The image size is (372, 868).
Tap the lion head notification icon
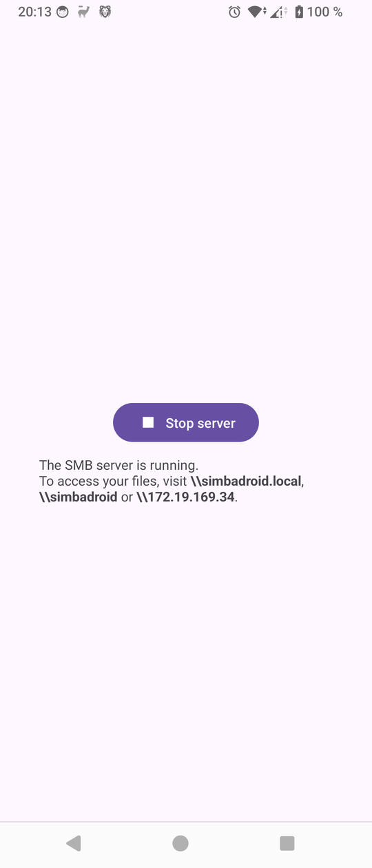[x=105, y=12]
